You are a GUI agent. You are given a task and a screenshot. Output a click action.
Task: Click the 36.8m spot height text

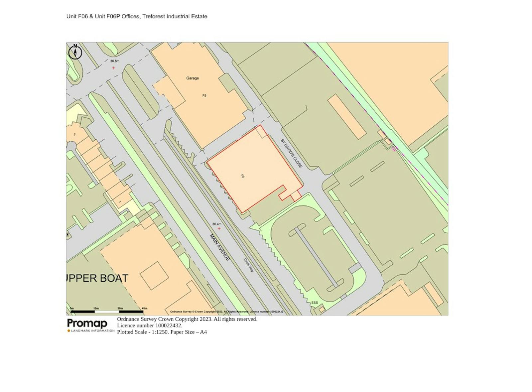115,61
